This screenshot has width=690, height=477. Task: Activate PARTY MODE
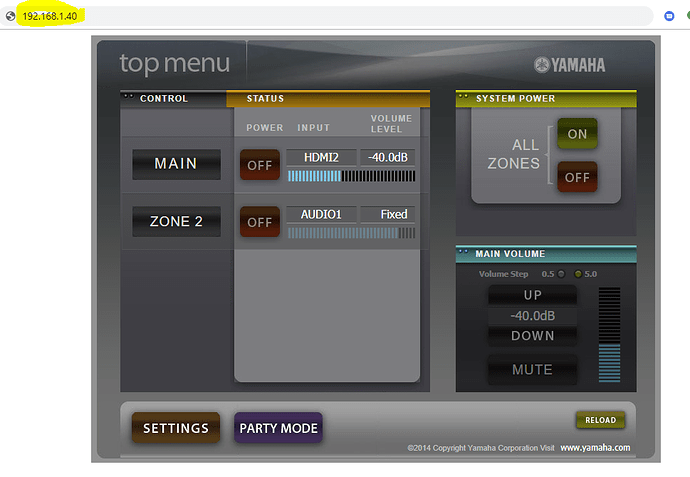click(x=278, y=428)
